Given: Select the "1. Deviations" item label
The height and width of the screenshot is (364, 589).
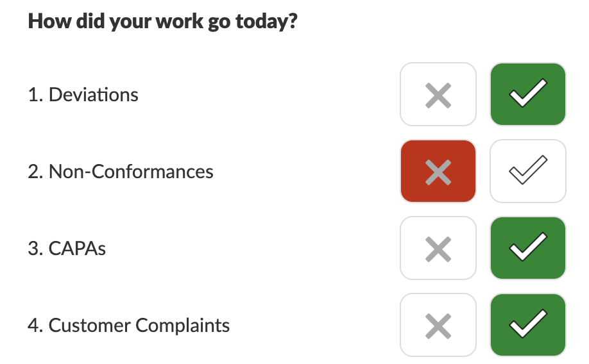Looking at the screenshot, I should click(x=83, y=95).
